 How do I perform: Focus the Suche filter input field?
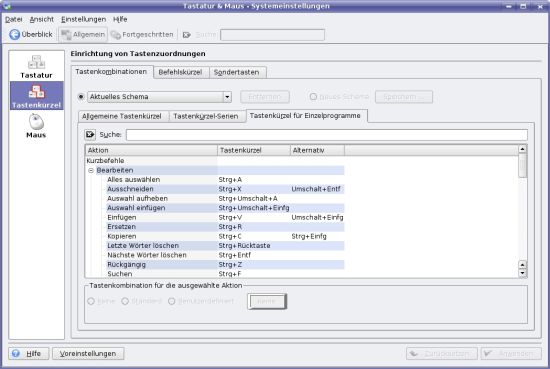click(327, 134)
